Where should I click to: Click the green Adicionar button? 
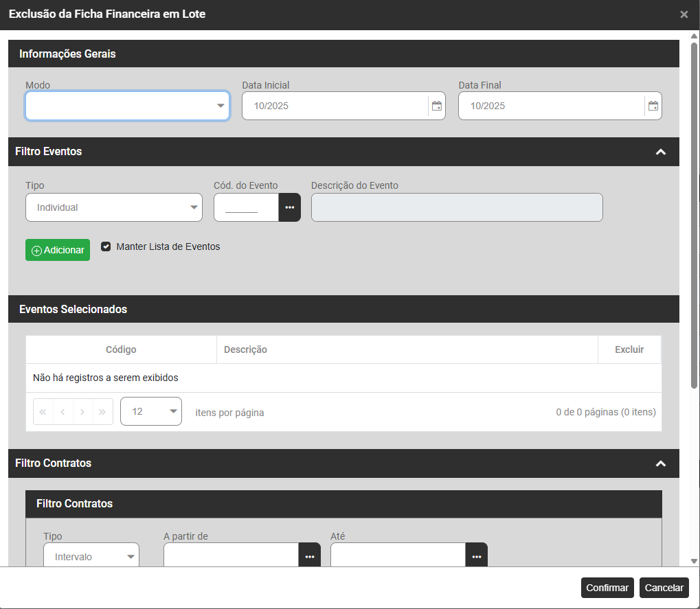click(x=58, y=250)
